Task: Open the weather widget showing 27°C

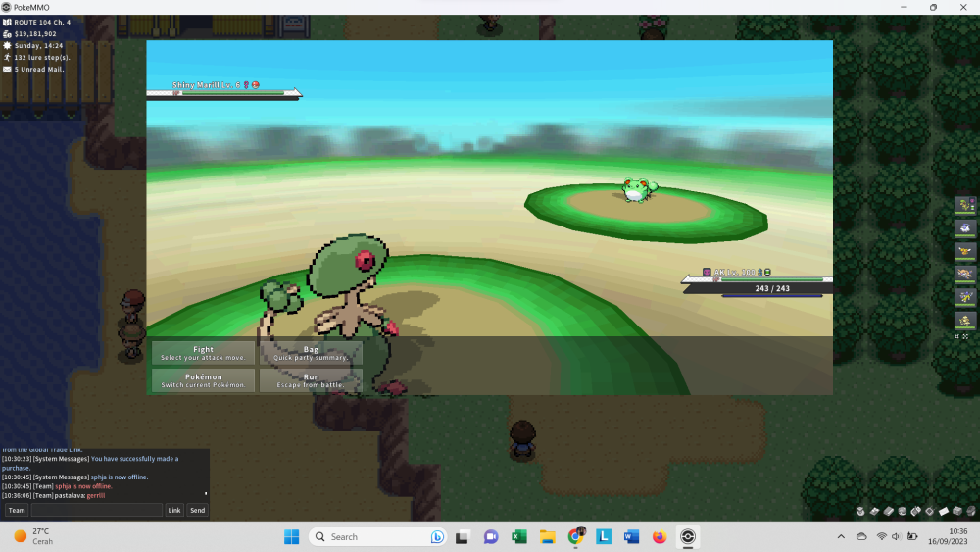Action: coord(34,536)
